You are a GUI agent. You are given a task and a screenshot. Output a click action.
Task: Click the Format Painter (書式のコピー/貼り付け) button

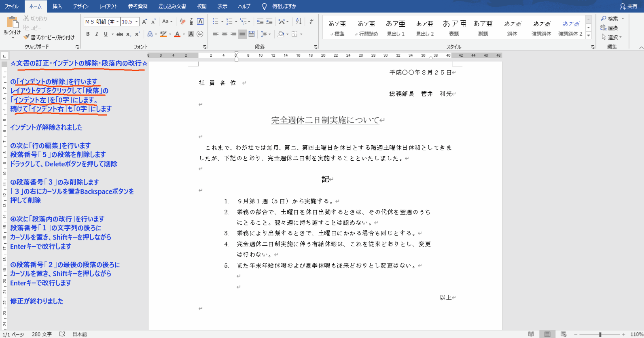(x=49, y=37)
